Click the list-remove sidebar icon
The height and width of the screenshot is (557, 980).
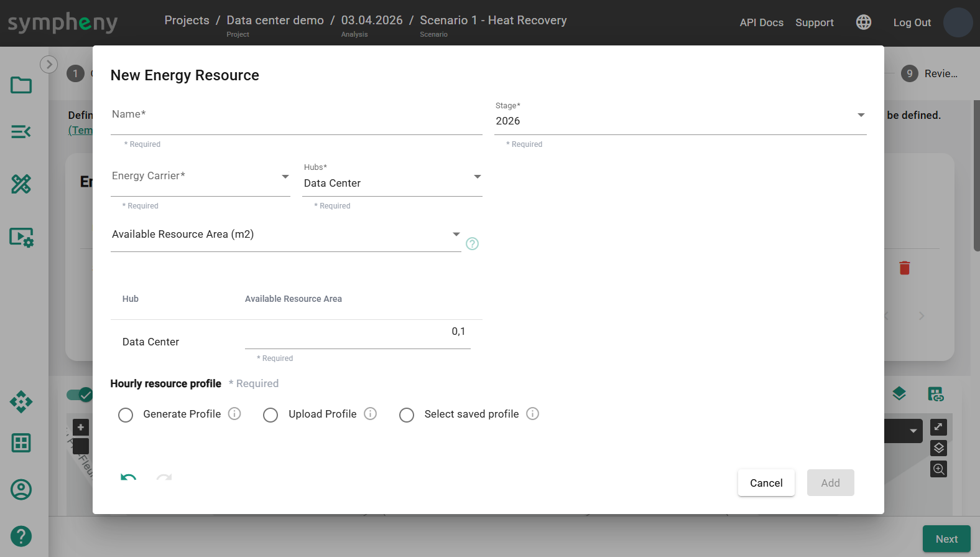pos(21,131)
